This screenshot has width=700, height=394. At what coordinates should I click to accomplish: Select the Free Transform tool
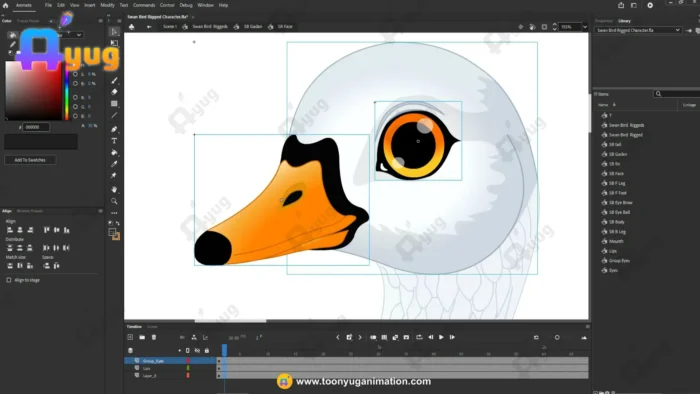[x=114, y=43]
